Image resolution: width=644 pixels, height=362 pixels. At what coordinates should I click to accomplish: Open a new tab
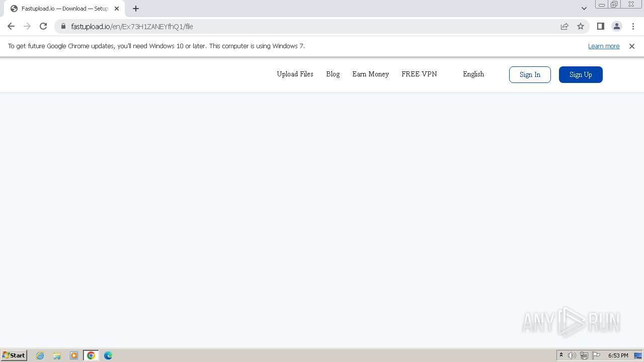click(x=136, y=9)
